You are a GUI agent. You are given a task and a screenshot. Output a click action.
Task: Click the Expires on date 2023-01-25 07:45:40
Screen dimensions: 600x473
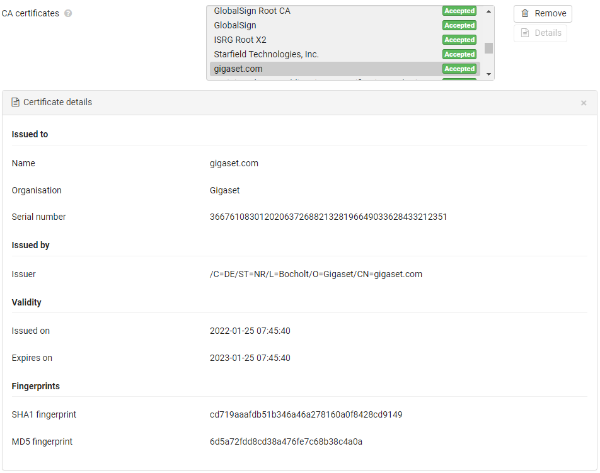tap(250, 358)
